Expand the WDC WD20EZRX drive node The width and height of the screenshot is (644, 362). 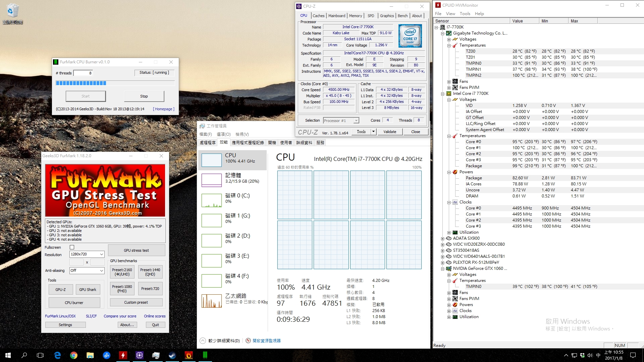[442, 245]
